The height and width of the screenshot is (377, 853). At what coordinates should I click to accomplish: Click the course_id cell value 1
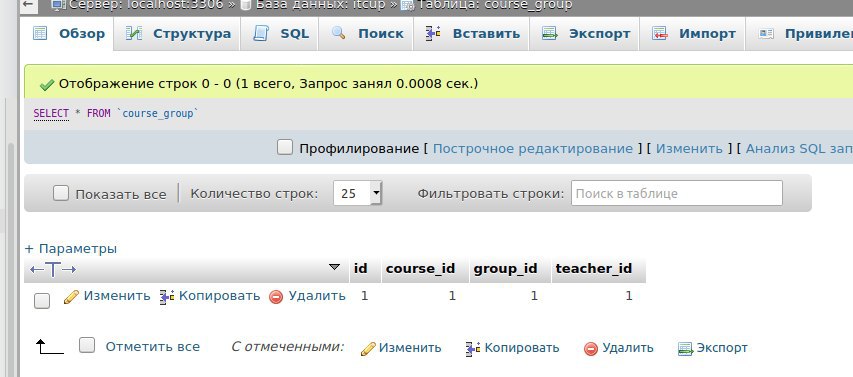pyautogui.click(x=452, y=296)
